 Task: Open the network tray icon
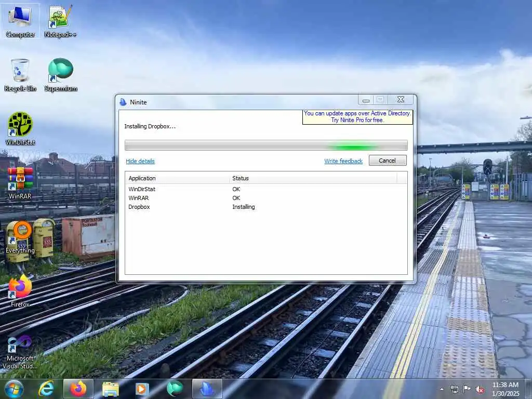(x=454, y=389)
